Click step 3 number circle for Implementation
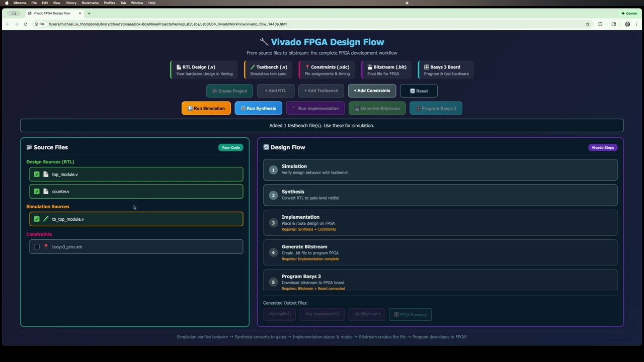The height and width of the screenshot is (362, 644). coord(273,223)
